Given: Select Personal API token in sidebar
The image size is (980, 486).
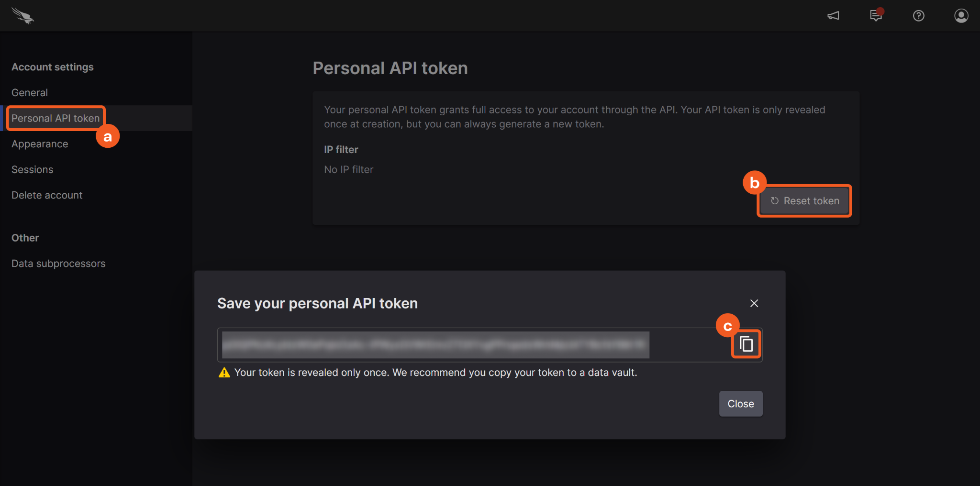Looking at the screenshot, I should point(56,118).
